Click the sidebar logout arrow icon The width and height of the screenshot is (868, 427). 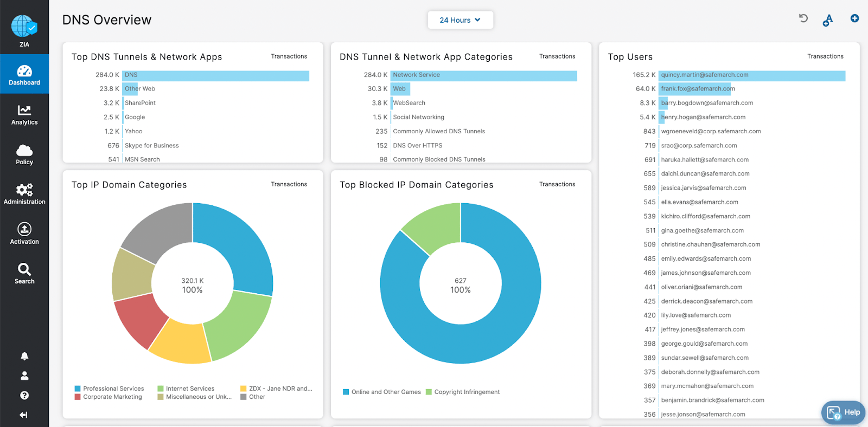(24, 415)
